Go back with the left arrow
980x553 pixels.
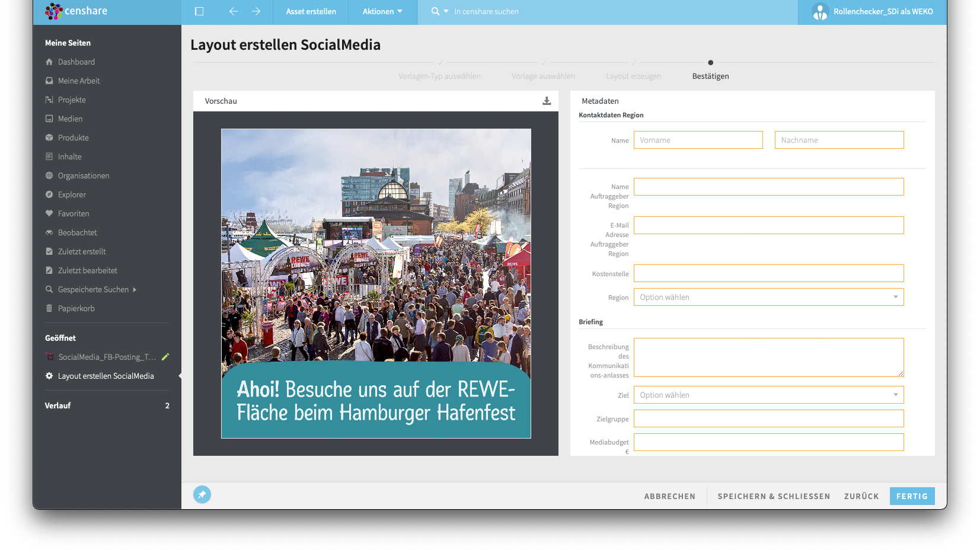coord(234,11)
